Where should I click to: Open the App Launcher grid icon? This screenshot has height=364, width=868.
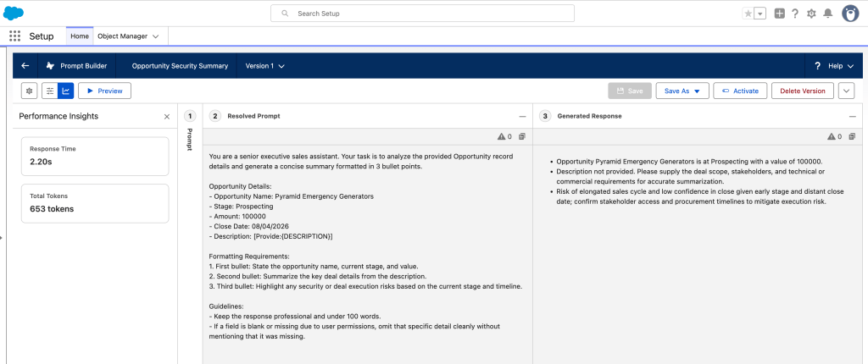[x=15, y=36]
